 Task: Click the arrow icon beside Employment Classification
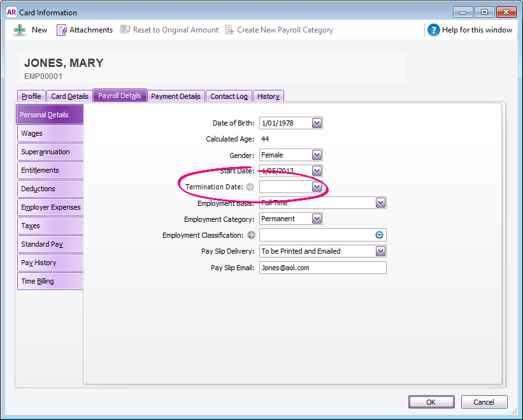coord(251,235)
